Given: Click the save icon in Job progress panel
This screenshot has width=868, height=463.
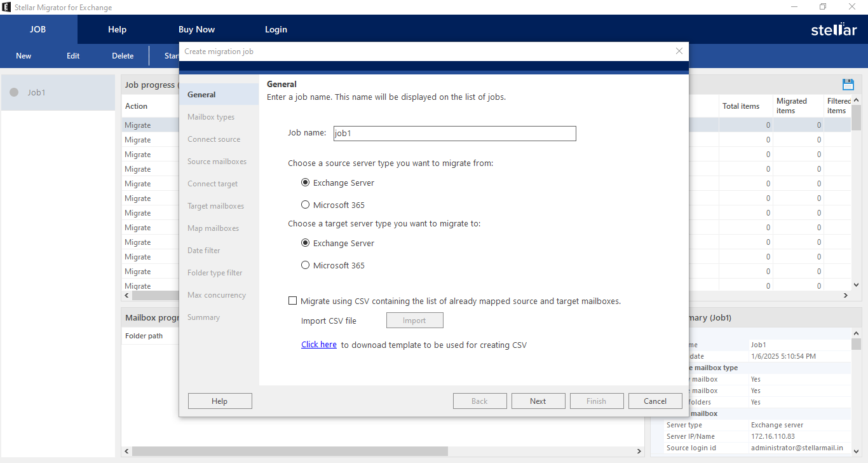Looking at the screenshot, I should [848, 85].
